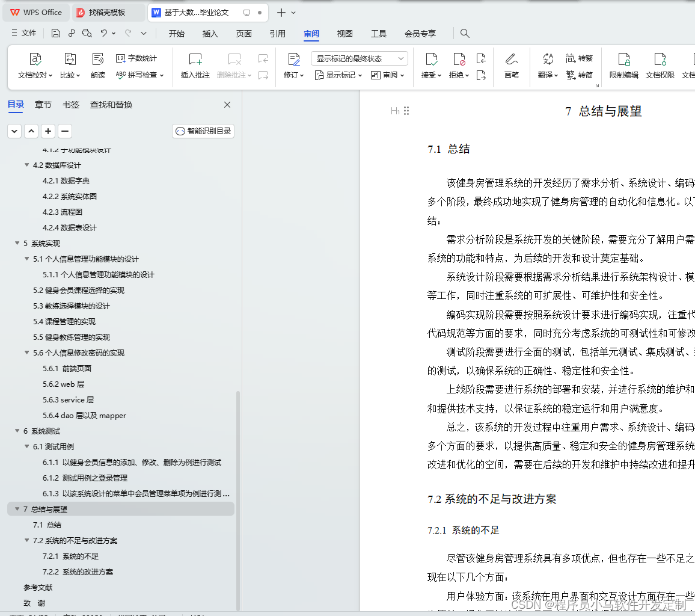Click the minus button in outline toolbar

[65, 131]
